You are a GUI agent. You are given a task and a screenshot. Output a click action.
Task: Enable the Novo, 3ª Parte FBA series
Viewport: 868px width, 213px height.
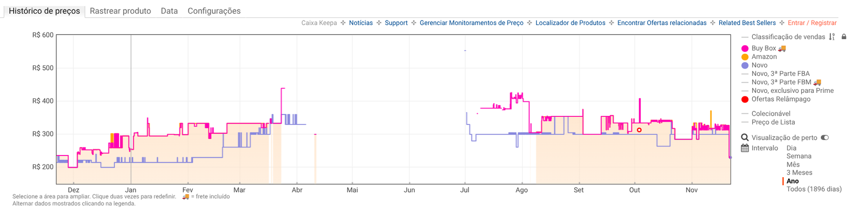click(x=780, y=74)
